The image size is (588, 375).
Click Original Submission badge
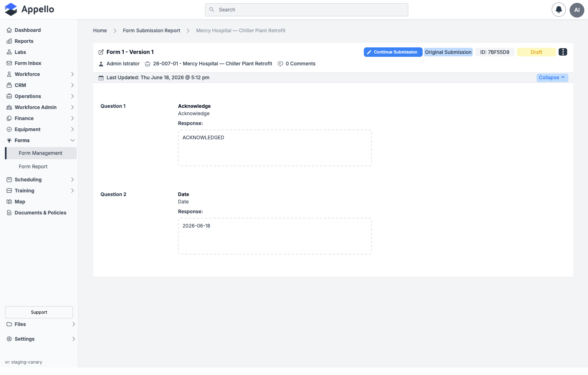point(448,52)
